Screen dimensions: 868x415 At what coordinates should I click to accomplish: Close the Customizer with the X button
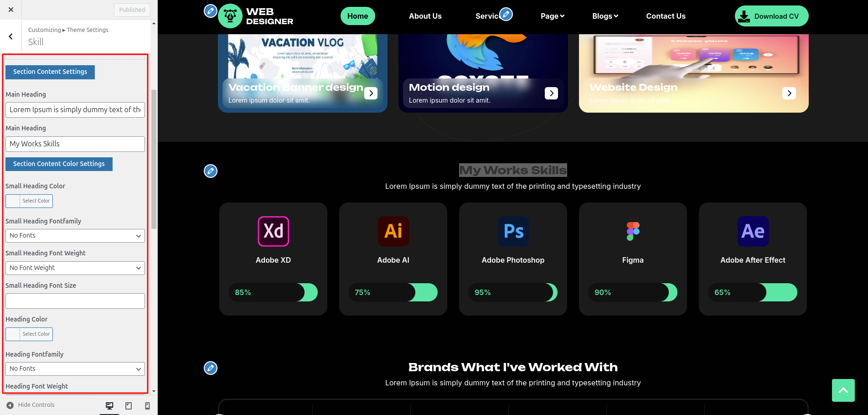11,10
